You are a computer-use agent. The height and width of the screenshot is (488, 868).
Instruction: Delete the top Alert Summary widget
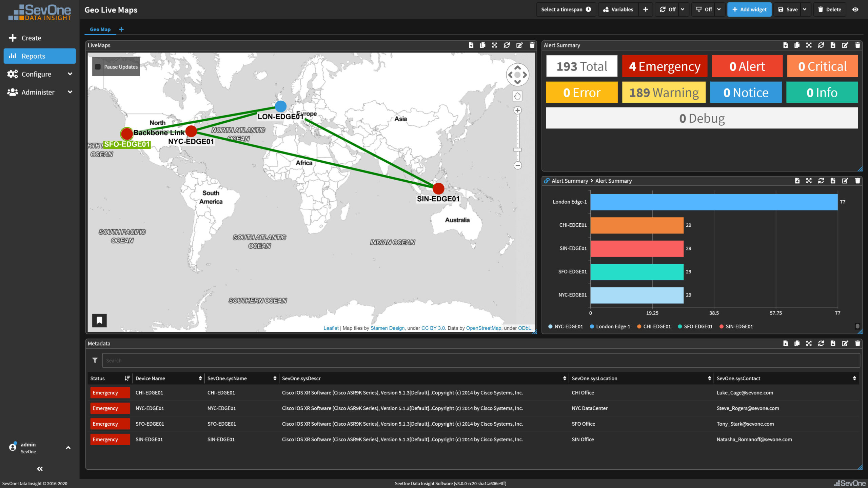[x=857, y=45]
